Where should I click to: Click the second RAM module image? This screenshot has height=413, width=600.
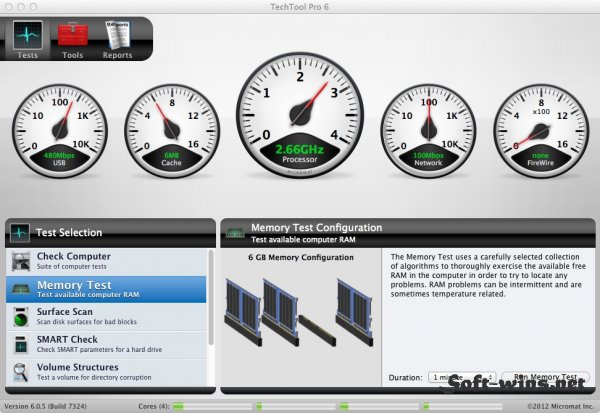tap(280, 312)
